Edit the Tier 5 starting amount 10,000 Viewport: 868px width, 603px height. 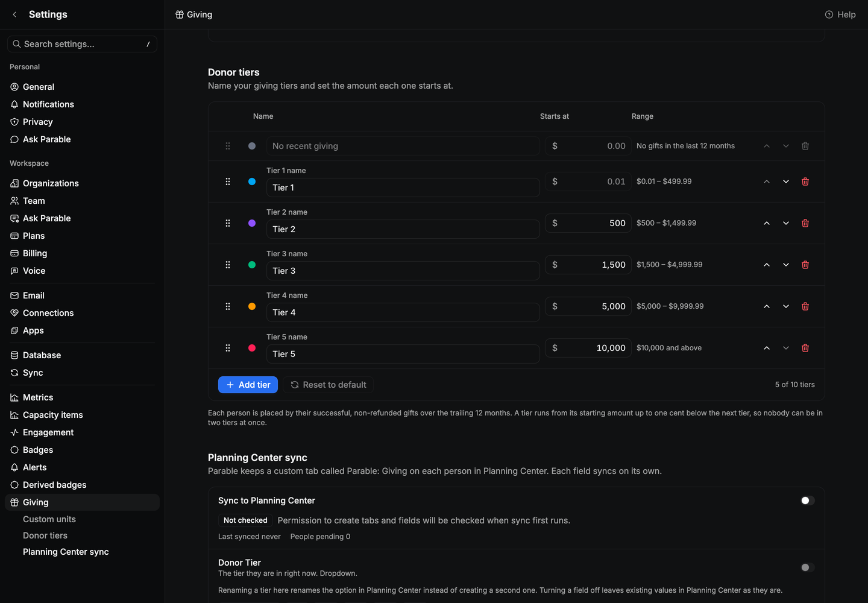click(588, 348)
